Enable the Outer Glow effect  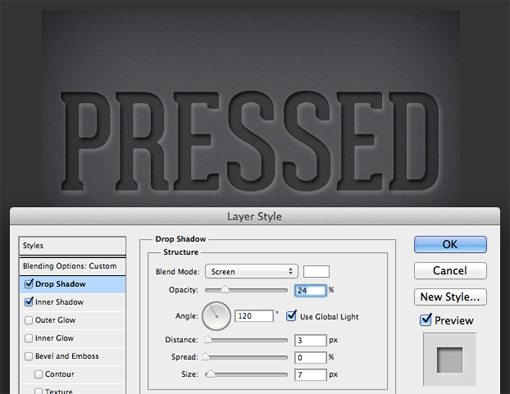pyautogui.click(x=29, y=320)
